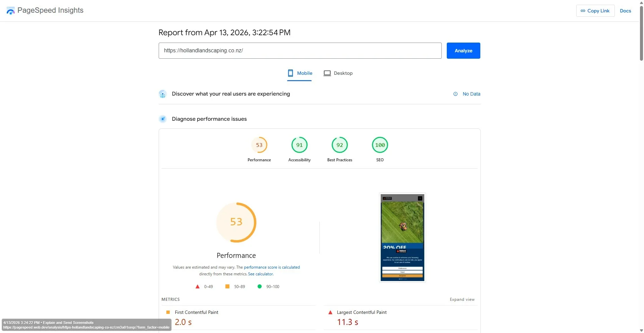The height and width of the screenshot is (333, 644).
Task: Select the Accessibility score gauge 91
Action: pyautogui.click(x=300, y=145)
